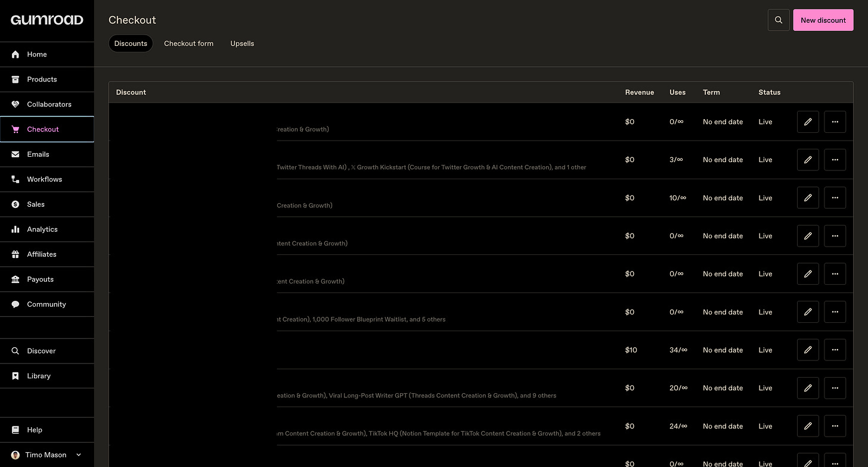Click the 3/∞ uses value
Viewport: 868px width, 467px height.
[677, 160]
